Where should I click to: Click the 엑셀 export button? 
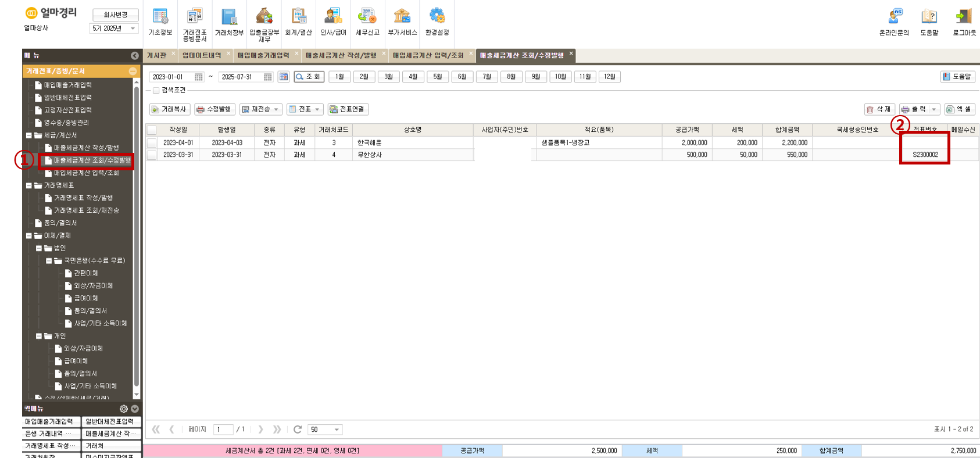tap(959, 109)
